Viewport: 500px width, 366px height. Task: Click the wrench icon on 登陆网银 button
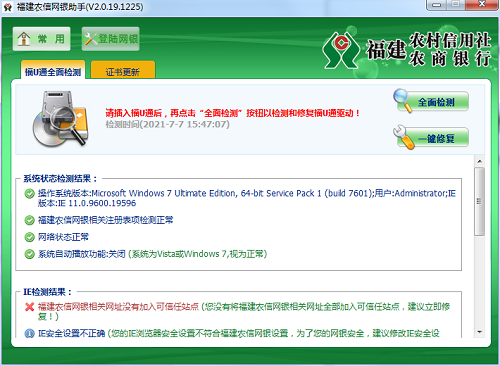coord(90,39)
